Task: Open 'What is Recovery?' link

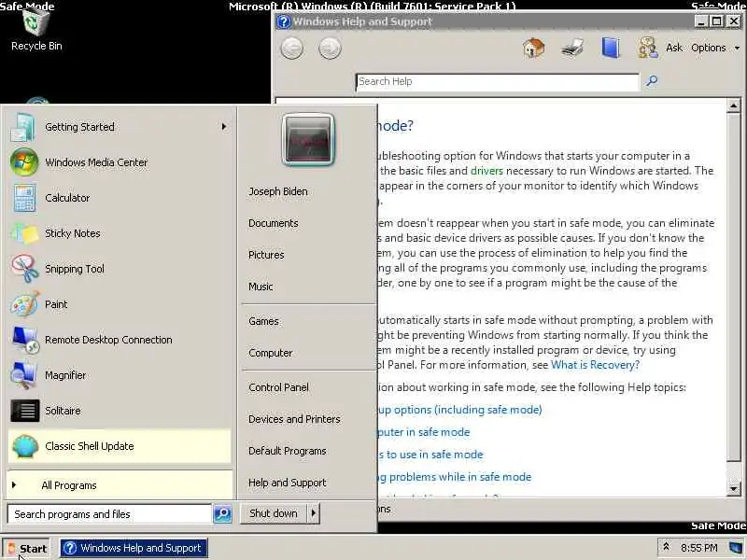Action: click(595, 365)
